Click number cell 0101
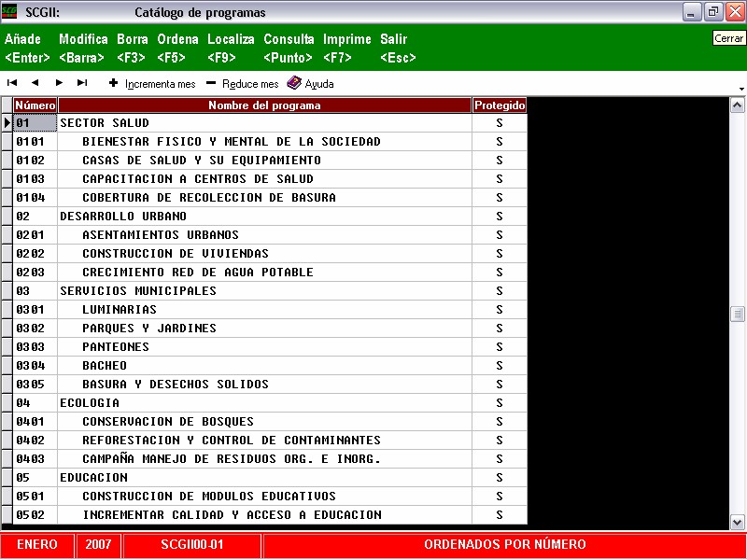This screenshot has width=747, height=560. point(35,142)
